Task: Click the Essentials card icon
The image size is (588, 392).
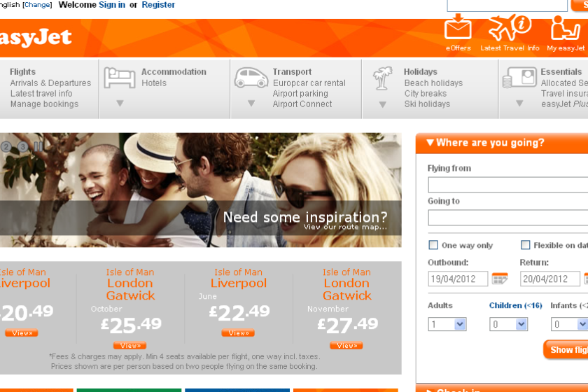Action: coord(519,78)
